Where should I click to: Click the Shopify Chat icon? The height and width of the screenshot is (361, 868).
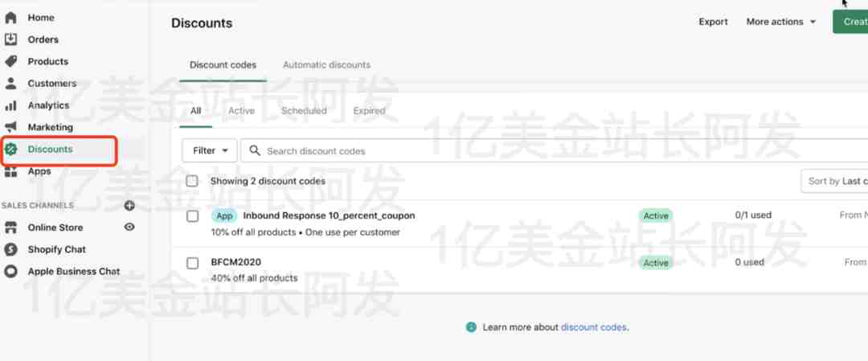click(x=10, y=250)
